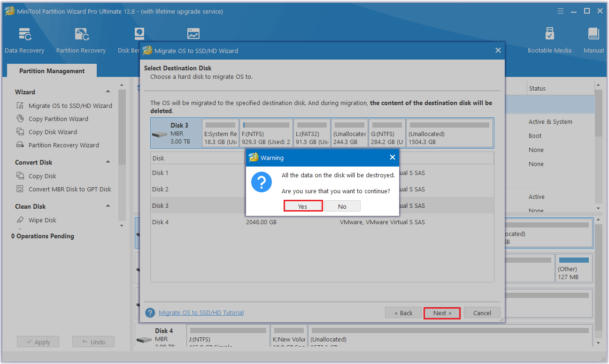Close the Migrate OS wizard window
Image resolution: width=609 pixels, height=364 pixels.
(498, 50)
